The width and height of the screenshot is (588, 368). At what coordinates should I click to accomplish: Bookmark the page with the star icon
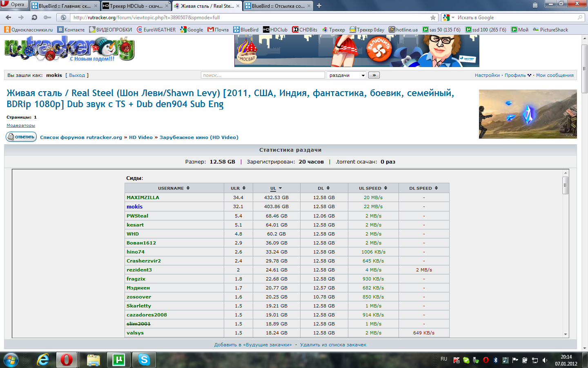coord(433,18)
